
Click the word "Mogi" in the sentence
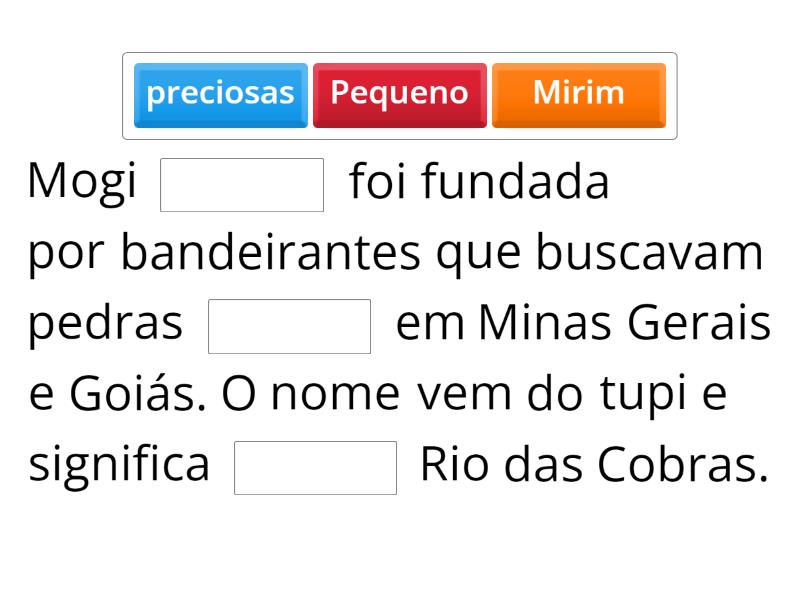[82, 183]
